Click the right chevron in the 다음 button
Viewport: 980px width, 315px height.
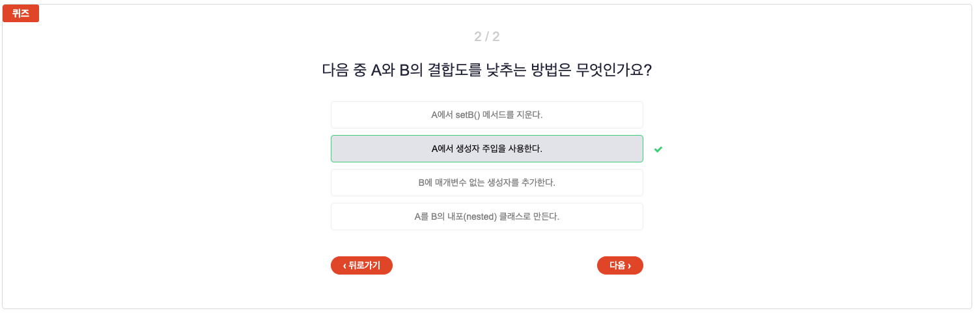629,265
